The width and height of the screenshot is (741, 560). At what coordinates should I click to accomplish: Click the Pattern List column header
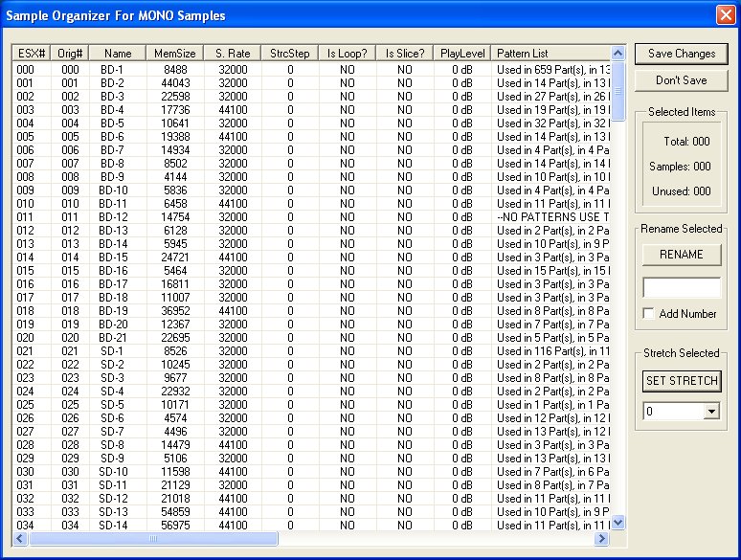(x=550, y=54)
